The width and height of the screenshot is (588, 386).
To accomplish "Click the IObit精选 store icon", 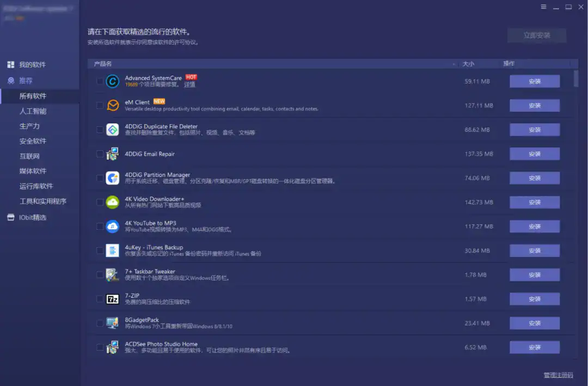I will (11, 217).
